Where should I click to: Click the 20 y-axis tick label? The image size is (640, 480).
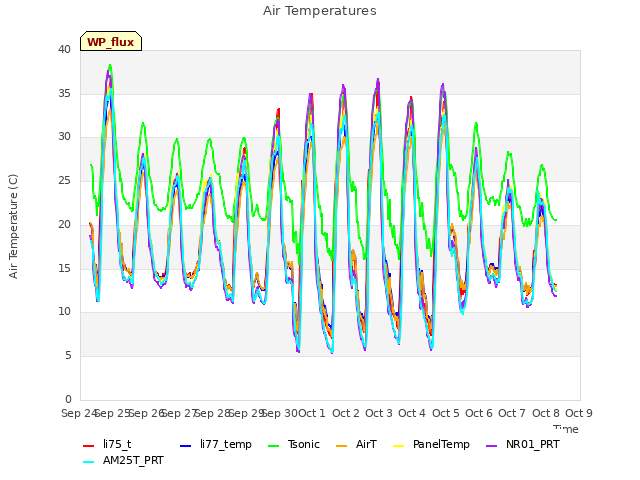(64, 224)
